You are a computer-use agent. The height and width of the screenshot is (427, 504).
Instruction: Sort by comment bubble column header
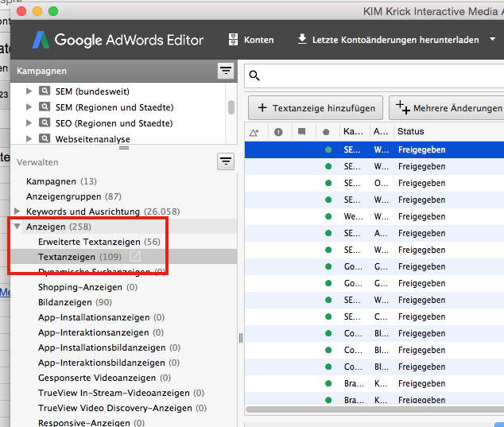click(301, 131)
